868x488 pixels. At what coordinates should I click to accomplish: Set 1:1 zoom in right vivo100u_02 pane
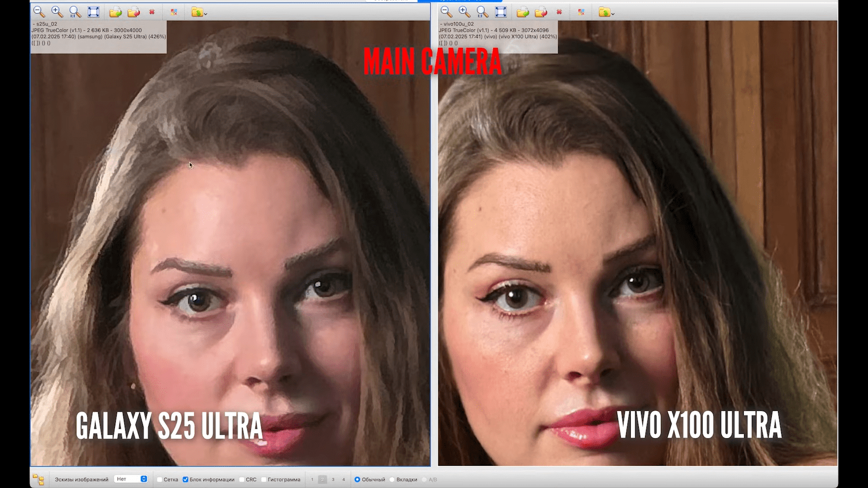click(x=482, y=11)
